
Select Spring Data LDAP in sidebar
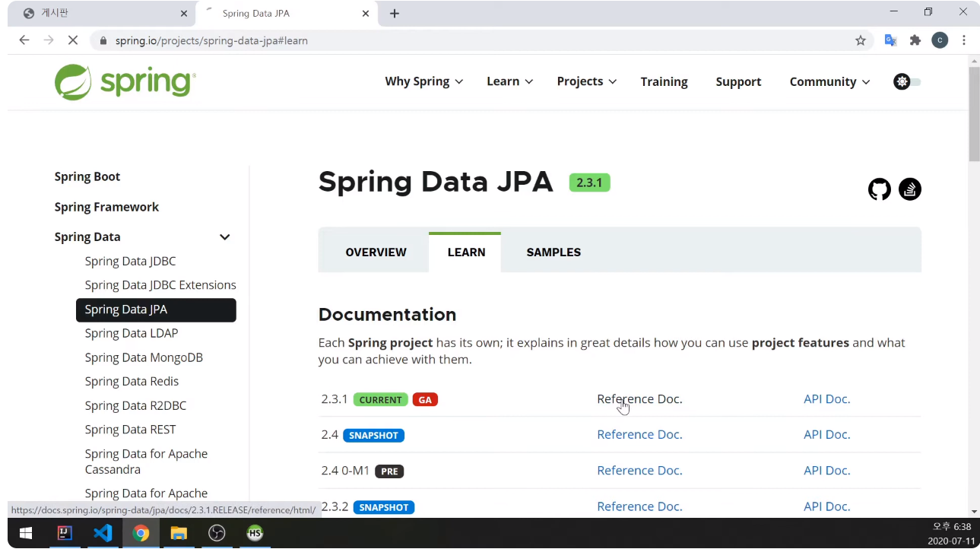(x=132, y=333)
